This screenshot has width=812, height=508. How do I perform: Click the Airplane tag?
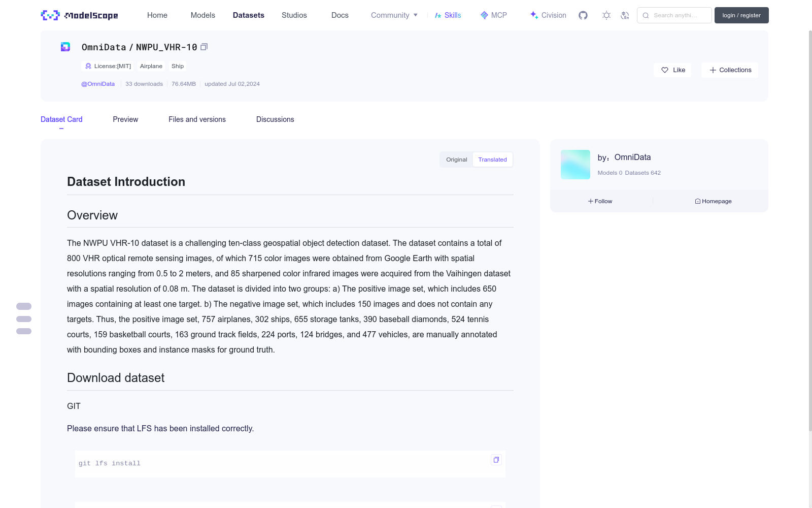tap(151, 66)
